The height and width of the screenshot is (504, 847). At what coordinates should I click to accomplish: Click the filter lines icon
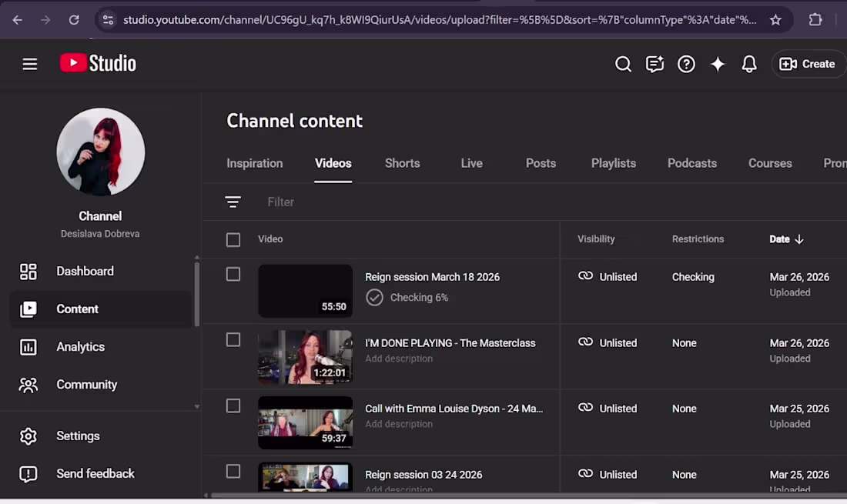(x=233, y=202)
